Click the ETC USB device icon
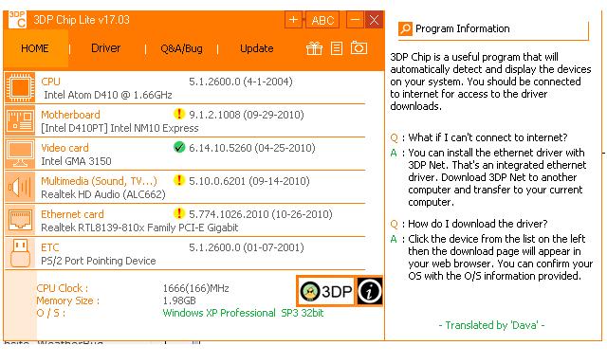The width and height of the screenshot is (607, 364). [x=20, y=253]
